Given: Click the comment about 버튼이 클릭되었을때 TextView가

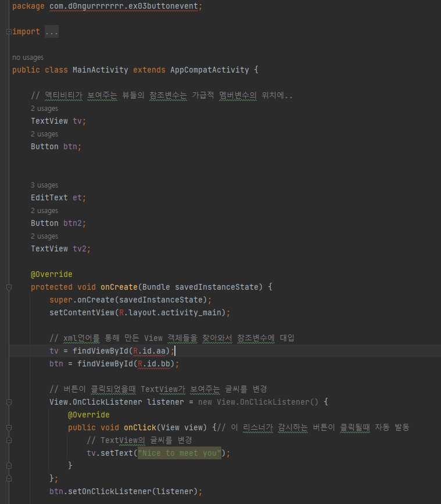Looking at the screenshot, I should 158,389.
